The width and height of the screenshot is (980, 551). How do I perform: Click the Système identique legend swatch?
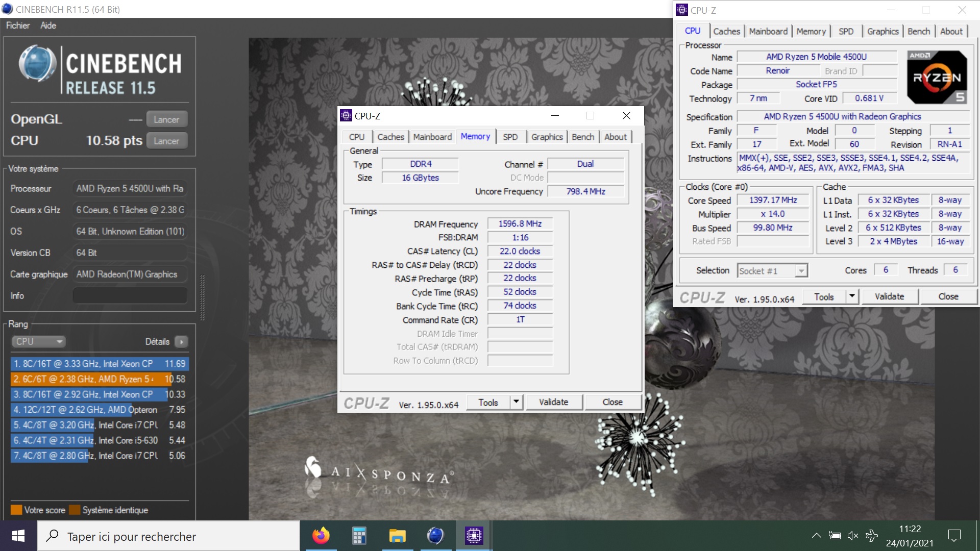pos(75,510)
